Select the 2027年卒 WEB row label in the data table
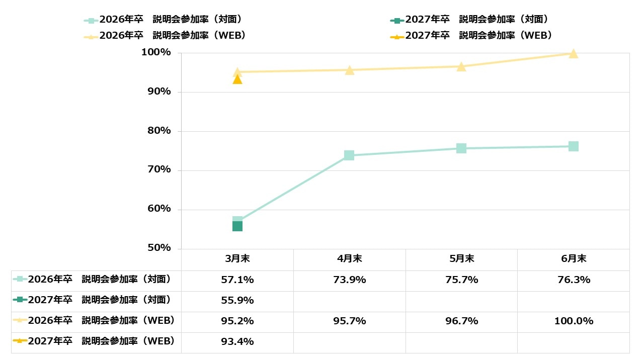This screenshot has width=644, height=362. pyautogui.click(x=97, y=341)
